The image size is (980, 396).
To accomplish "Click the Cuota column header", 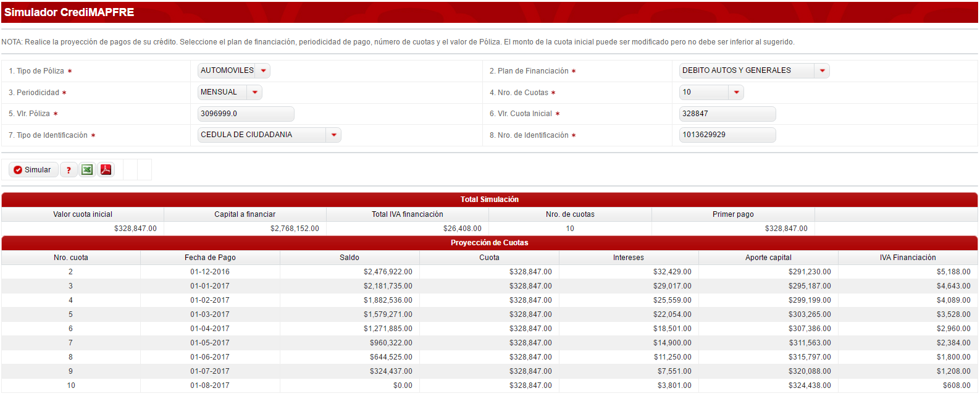I will point(489,258).
